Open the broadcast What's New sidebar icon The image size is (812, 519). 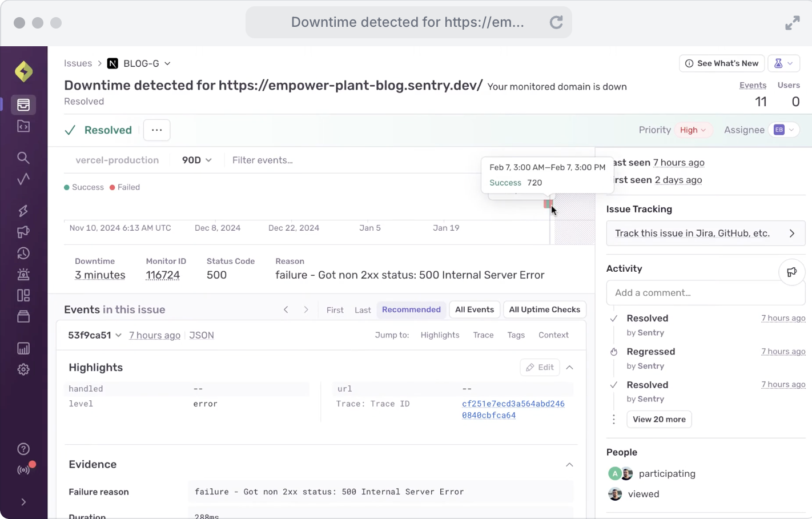[23, 470]
